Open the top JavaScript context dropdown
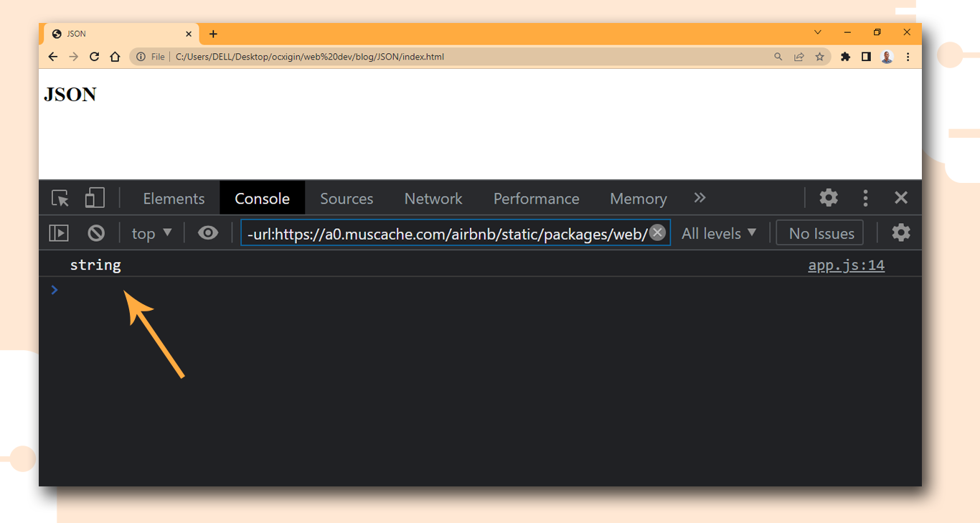The image size is (980, 523). pyautogui.click(x=151, y=233)
